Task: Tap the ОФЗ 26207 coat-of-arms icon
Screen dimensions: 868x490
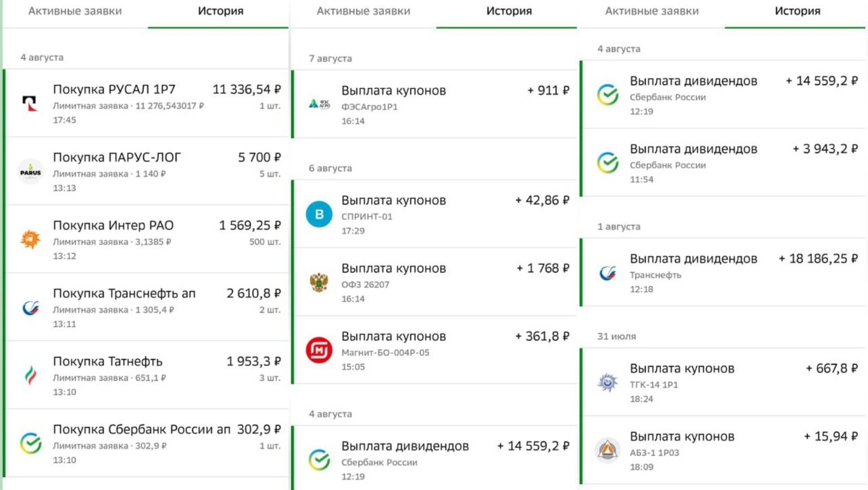Action: tap(319, 282)
